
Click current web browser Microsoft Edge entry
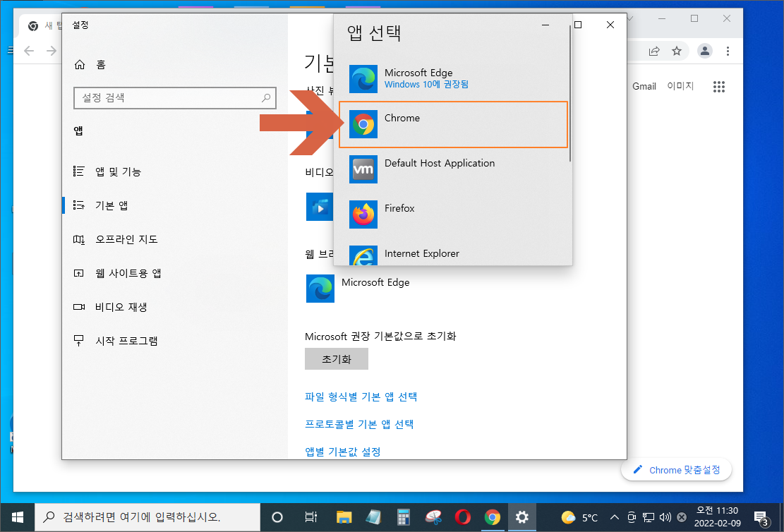coord(358,289)
